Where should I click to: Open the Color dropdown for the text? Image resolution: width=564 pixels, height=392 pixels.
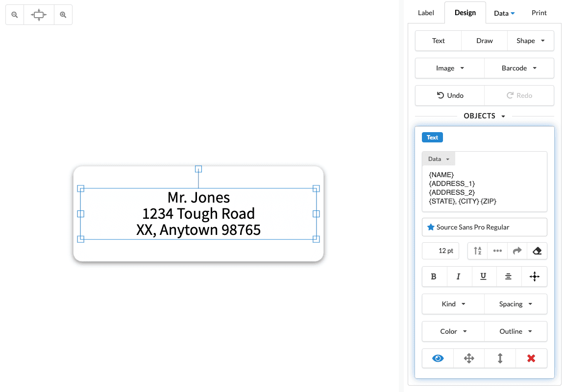click(x=453, y=331)
